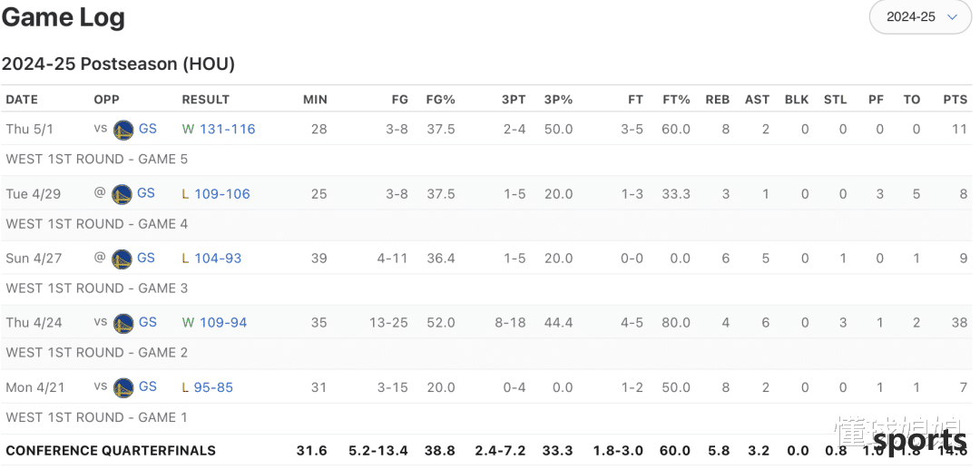Click Warriors logo in the Thu 4/24 row

pyautogui.click(x=123, y=323)
